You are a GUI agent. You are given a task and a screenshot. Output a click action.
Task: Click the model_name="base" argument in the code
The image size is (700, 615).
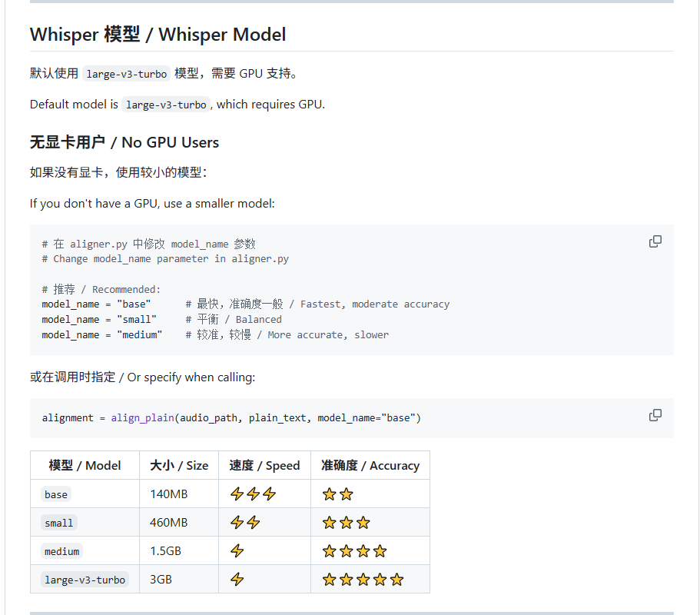367,418
